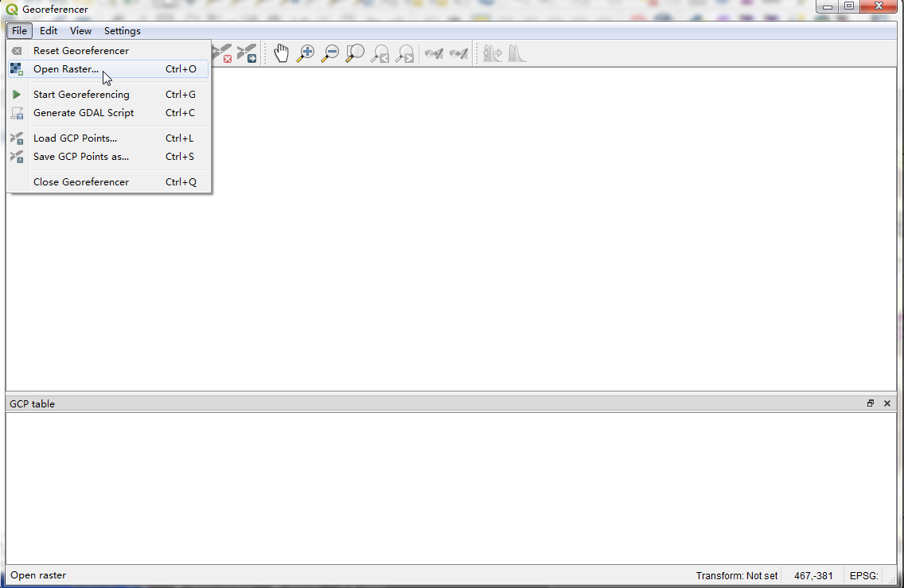Click the Local Histogram Stretch icon

coord(517,53)
